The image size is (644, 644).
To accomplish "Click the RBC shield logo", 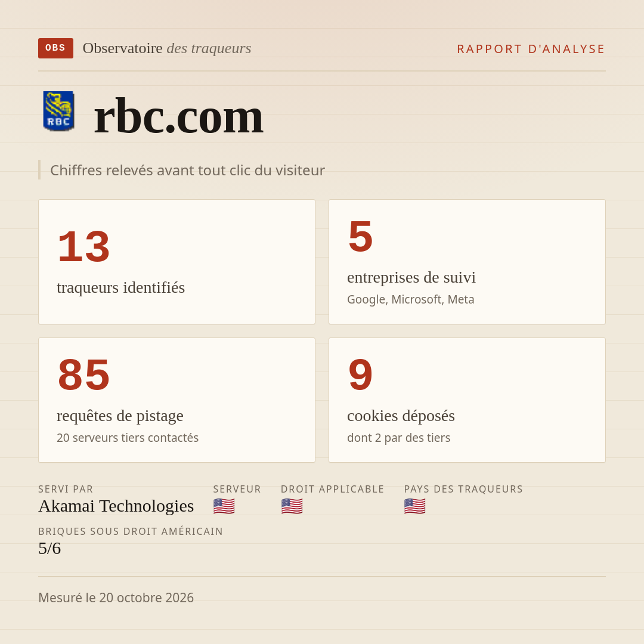I will 58,111.
